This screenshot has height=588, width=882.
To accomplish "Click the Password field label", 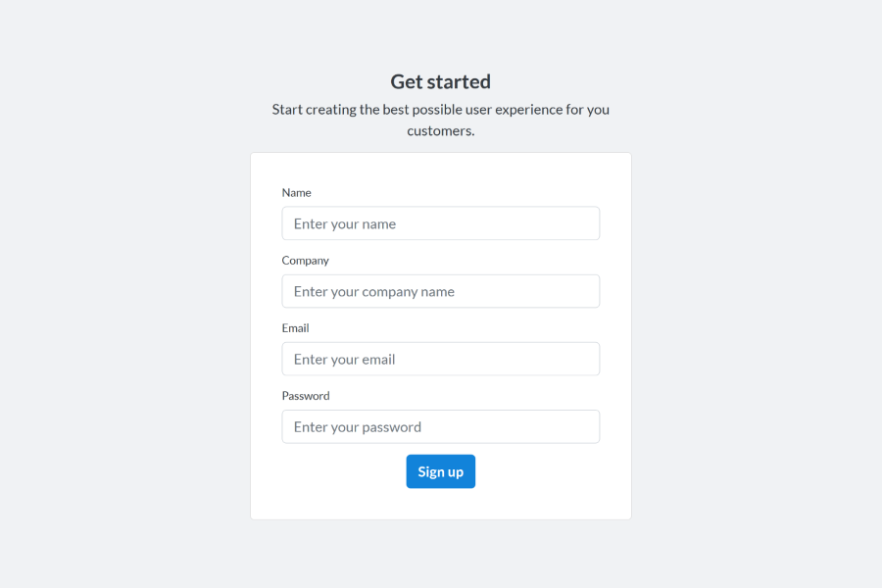I will coord(305,395).
